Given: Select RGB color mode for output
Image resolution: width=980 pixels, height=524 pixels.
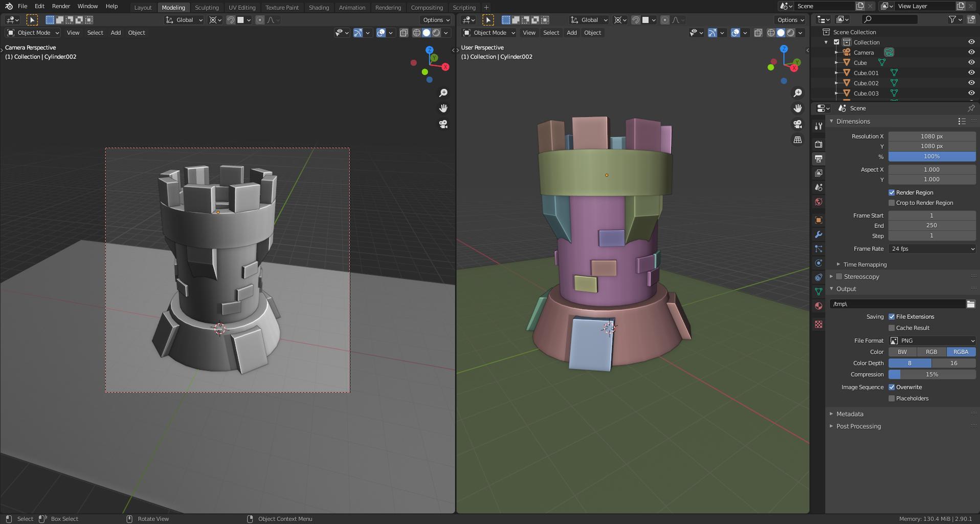Looking at the screenshot, I should pyautogui.click(x=931, y=352).
